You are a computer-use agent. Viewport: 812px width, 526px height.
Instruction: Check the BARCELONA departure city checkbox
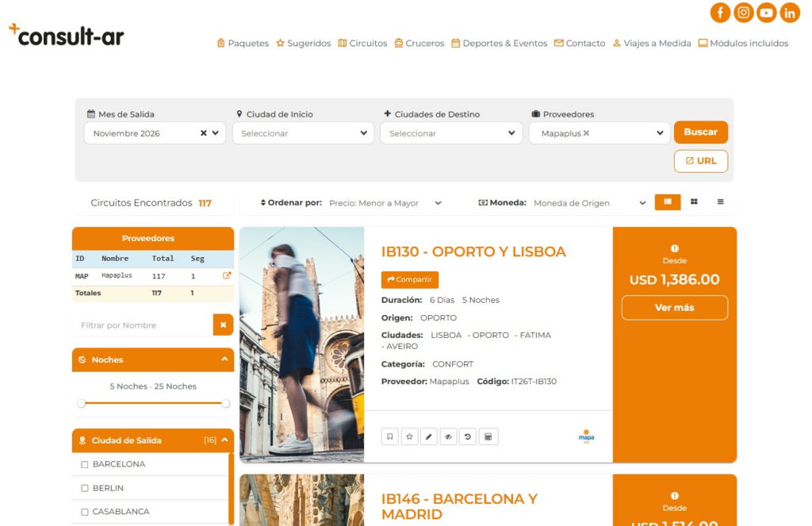[85, 464]
